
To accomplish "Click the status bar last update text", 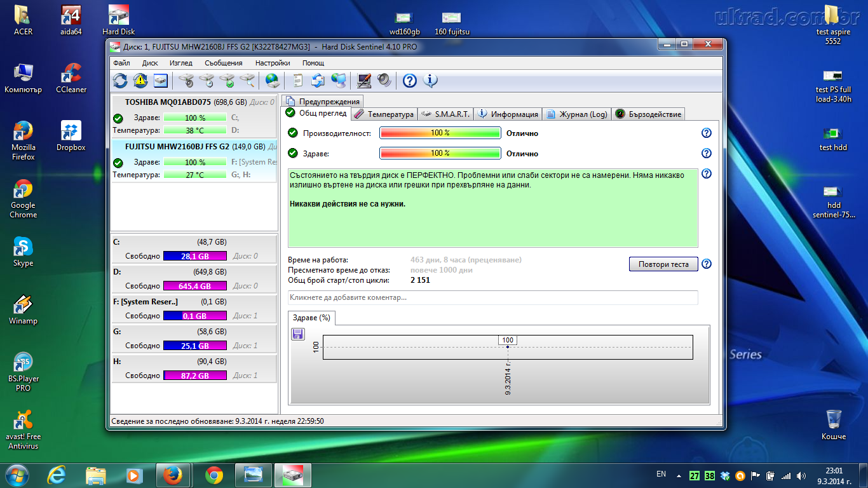I will point(217,421).
